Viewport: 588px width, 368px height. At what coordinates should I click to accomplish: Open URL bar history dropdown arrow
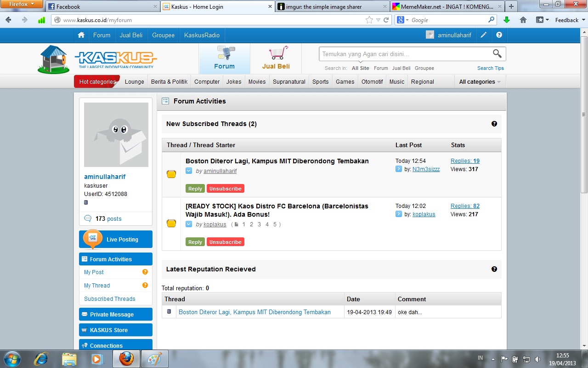point(378,20)
